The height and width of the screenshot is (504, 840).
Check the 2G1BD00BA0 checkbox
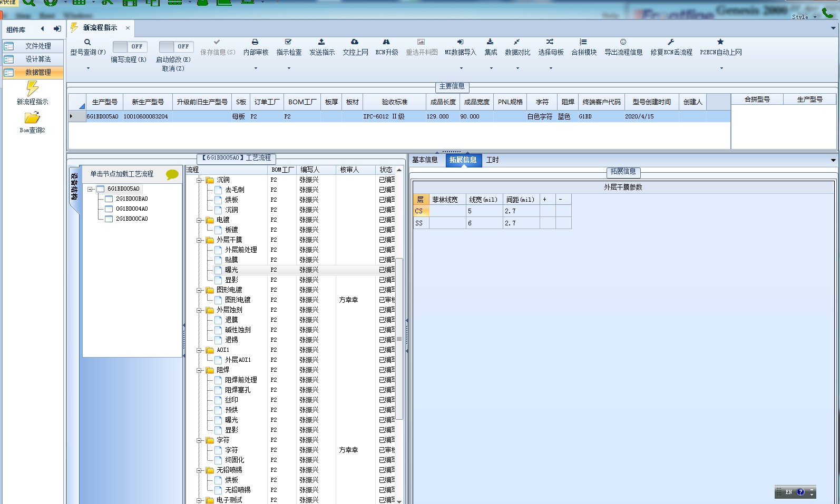[109, 199]
